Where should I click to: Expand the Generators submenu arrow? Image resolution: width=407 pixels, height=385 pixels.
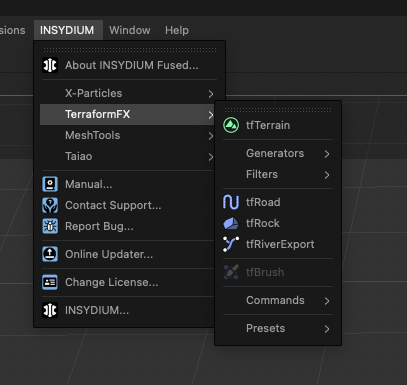pyautogui.click(x=327, y=154)
